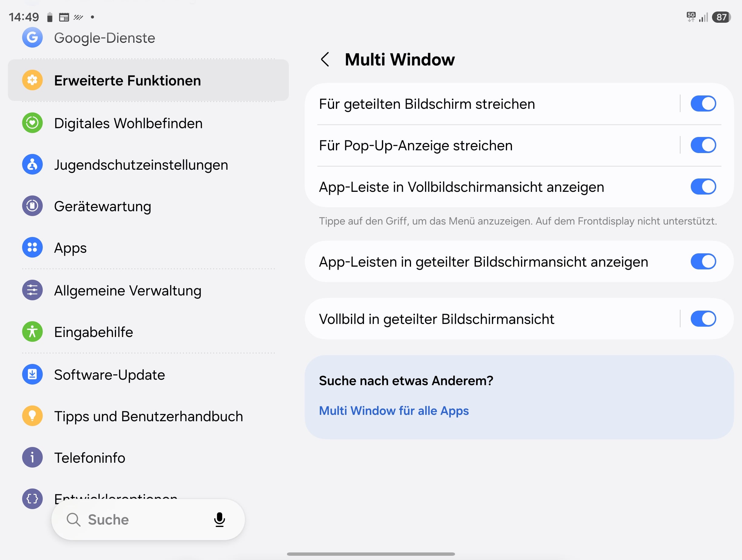Viewport: 742px width, 560px height.
Task: Open Apps settings menu item
Action: (x=148, y=248)
